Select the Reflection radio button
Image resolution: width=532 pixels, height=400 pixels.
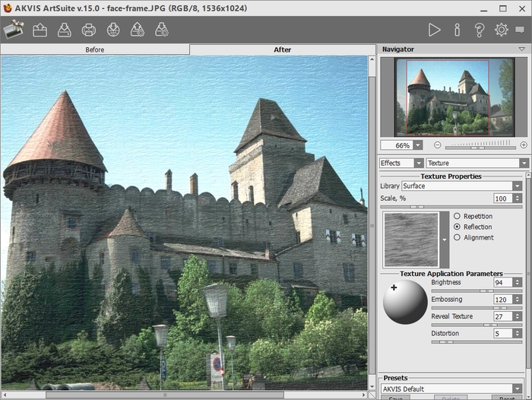[x=457, y=227]
